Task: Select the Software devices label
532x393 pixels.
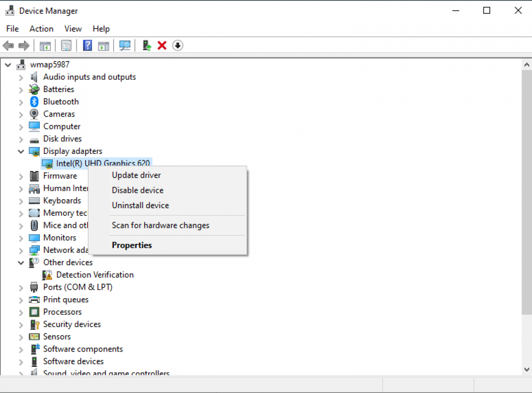Action: 73,362
